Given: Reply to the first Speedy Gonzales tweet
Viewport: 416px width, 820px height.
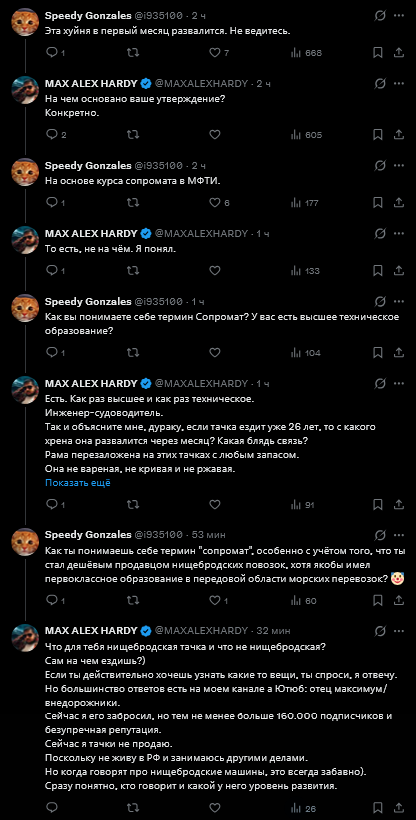Looking at the screenshot, I should pyautogui.click(x=51, y=53).
